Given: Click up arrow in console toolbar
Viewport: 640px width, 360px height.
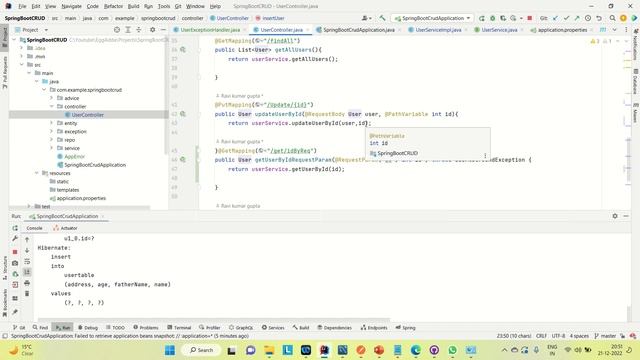Looking at the screenshot, I should coord(27,240).
